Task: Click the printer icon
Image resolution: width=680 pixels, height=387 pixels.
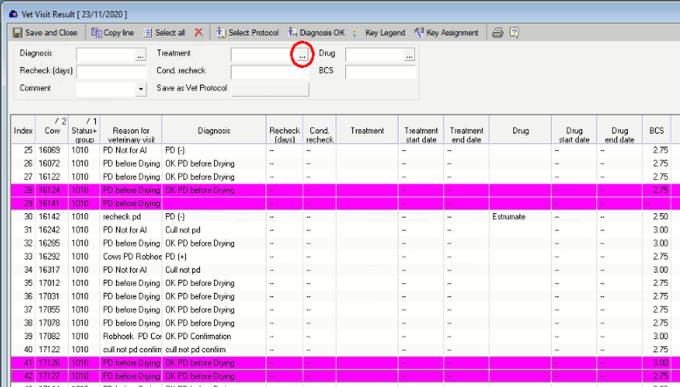Action: pyautogui.click(x=497, y=33)
